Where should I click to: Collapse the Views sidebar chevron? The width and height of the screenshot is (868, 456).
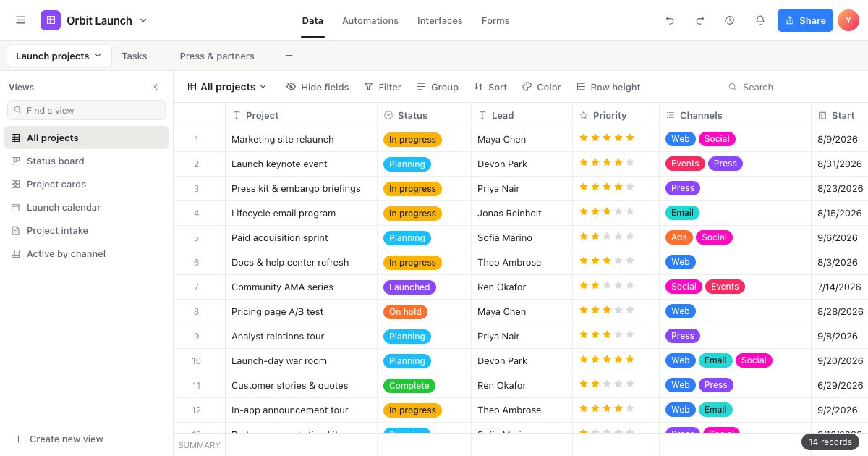click(x=156, y=87)
